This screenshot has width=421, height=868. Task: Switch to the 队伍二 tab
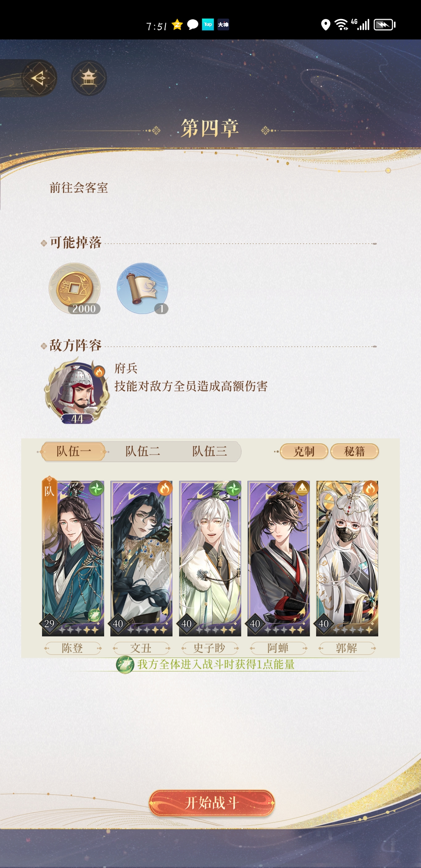(143, 451)
